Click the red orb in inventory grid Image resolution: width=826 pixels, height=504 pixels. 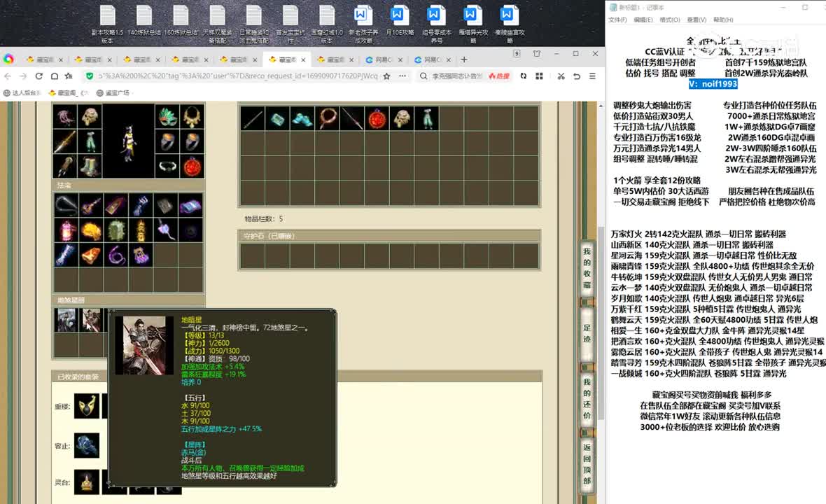pyautogui.click(x=377, y=119)
